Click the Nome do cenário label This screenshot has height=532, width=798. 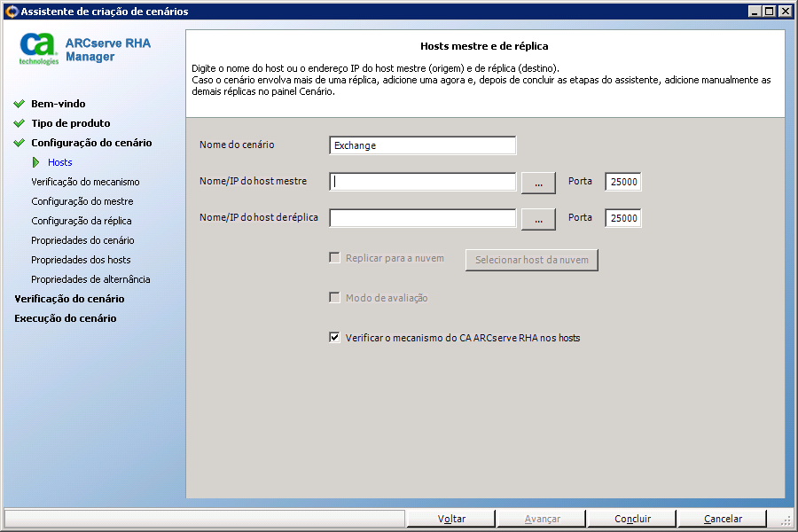pos(237,145)
